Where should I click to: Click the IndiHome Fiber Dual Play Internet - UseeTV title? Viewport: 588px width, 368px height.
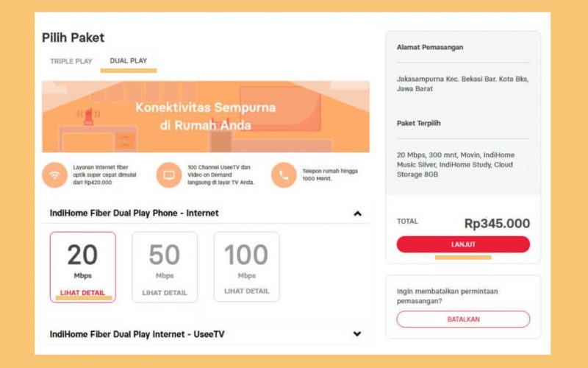[x=137, y=334]
